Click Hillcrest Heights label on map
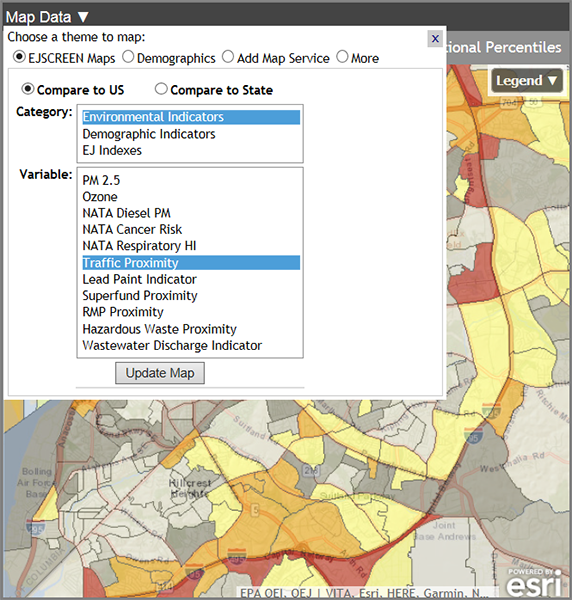 click(x=190, y=488)
